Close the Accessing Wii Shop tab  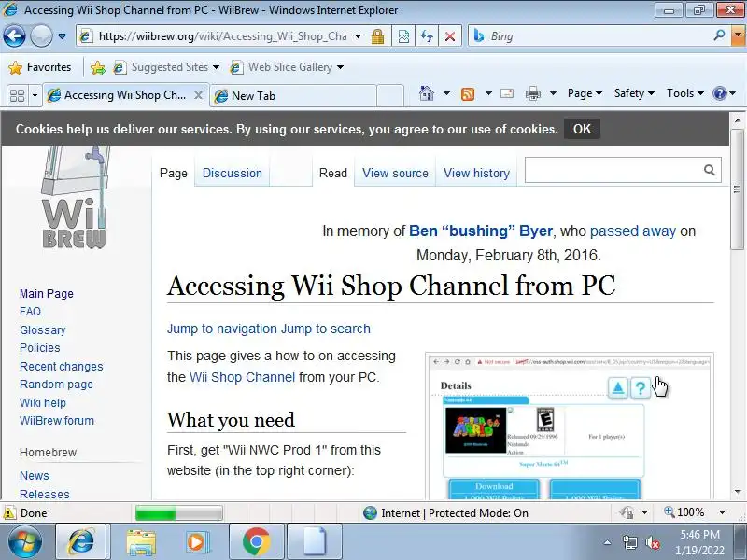click(198, 95)
